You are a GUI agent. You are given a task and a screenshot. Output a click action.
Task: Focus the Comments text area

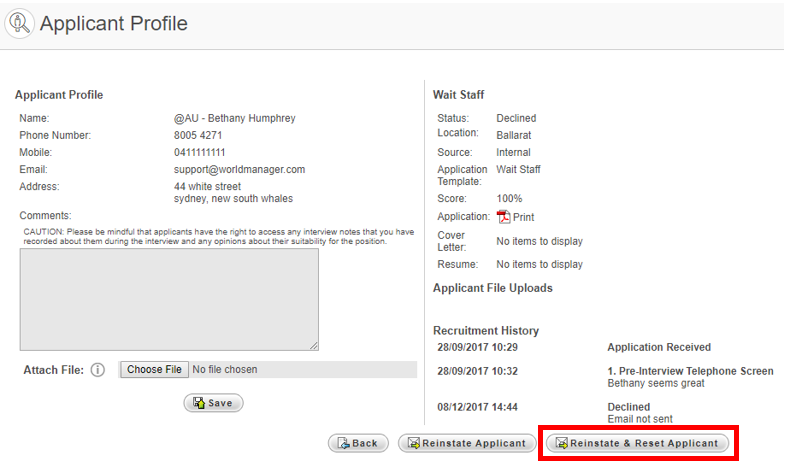[x=168, y=299]
